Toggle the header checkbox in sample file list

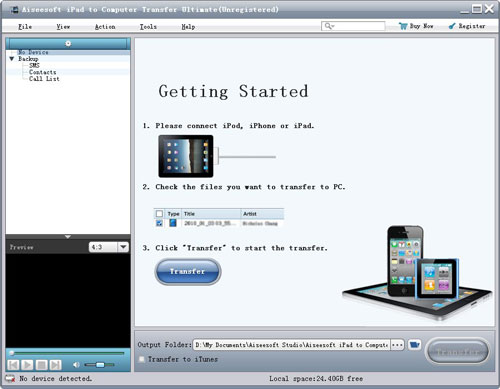click(x=159, y=214)
